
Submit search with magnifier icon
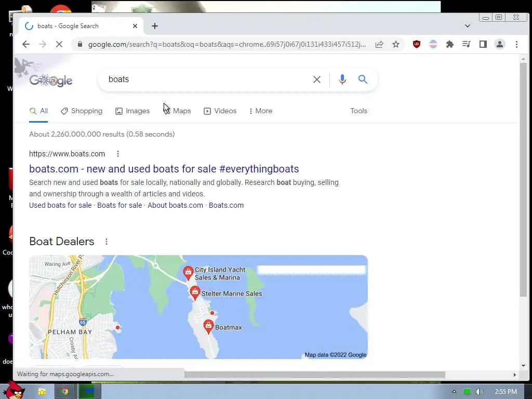tap(363, 79)
